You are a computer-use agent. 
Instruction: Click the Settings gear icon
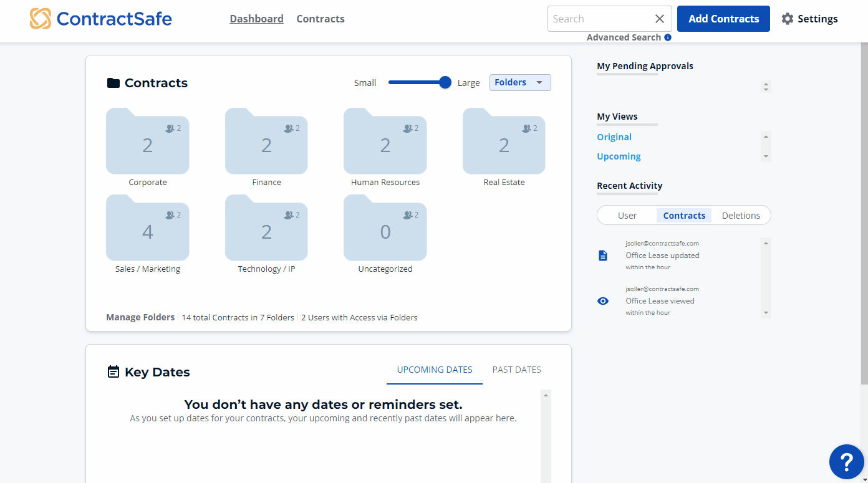(788, 19)
